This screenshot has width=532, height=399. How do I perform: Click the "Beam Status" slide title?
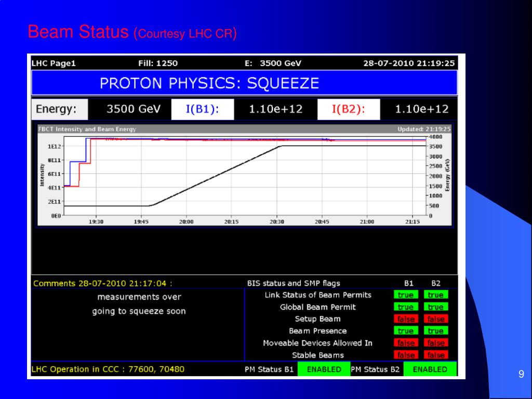pos(78,32)
